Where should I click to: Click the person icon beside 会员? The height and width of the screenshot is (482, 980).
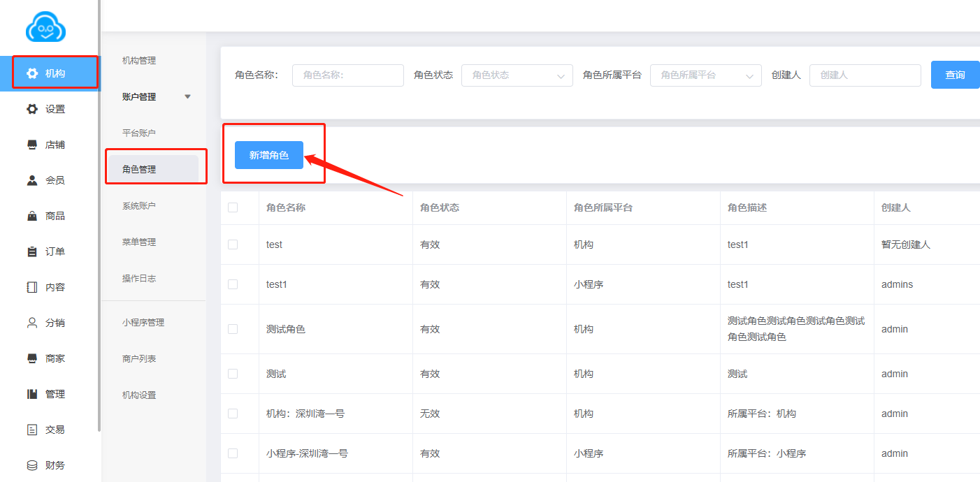click(32, 180)
